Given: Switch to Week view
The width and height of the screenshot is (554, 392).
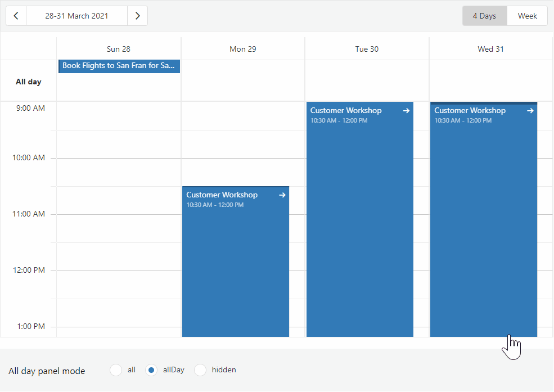Looking at the screenshot, I should [x=527, y=16].
